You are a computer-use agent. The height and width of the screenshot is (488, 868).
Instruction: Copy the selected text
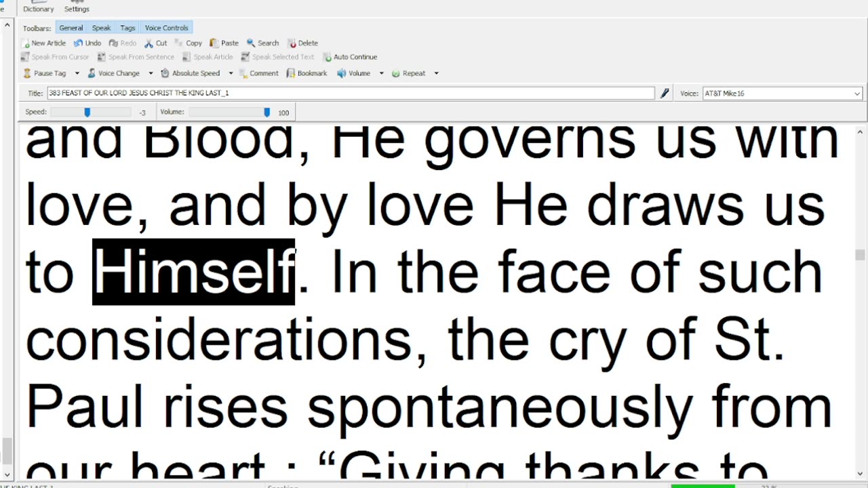click(189, 43)
